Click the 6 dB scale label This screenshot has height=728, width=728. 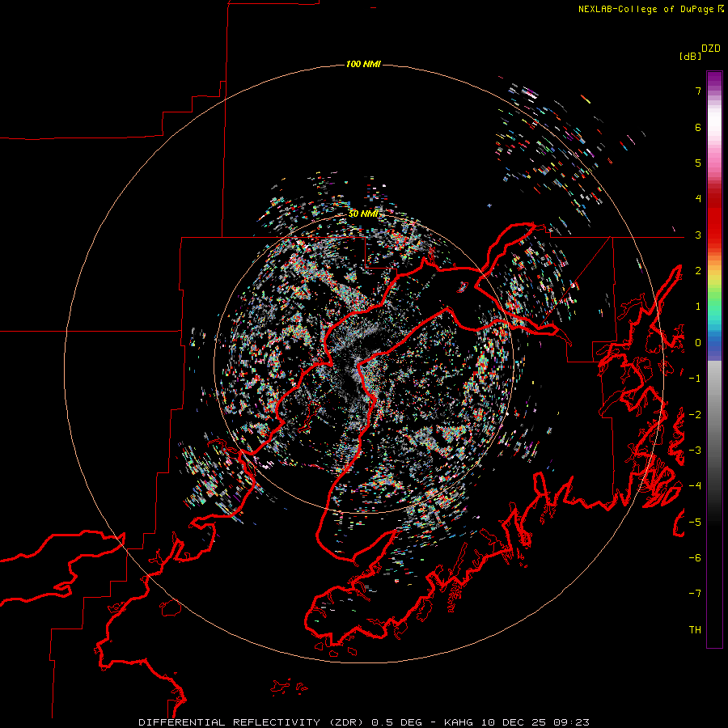click(x=698, y=127)
